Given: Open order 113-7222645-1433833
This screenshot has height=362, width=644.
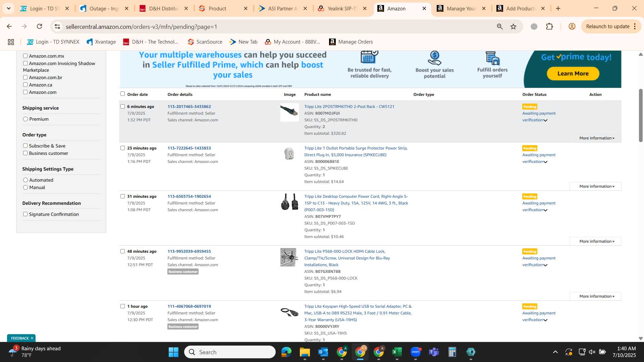Looking at the screenshot, I should [189, 148].
